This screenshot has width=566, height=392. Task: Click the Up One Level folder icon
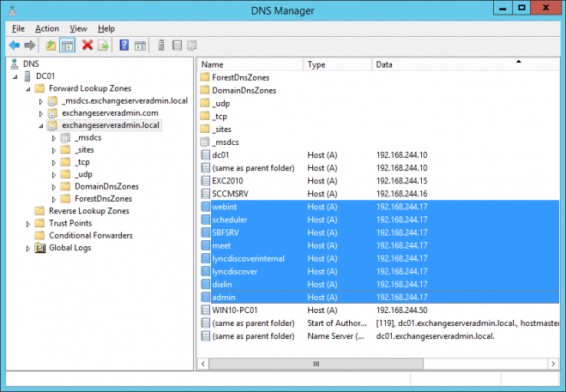51,45
